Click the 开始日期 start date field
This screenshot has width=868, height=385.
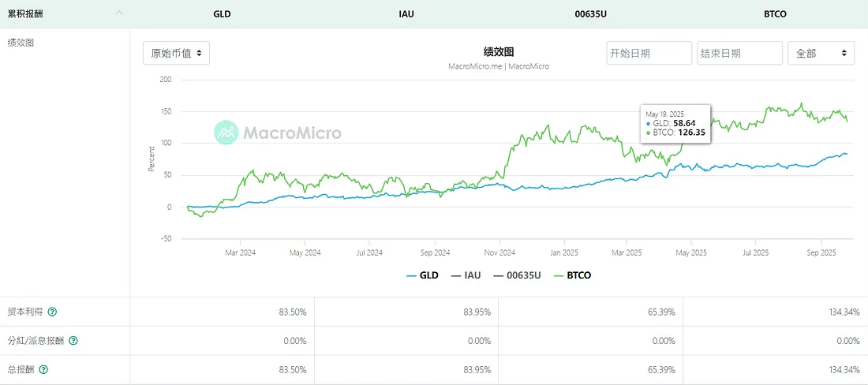point(649,53)
